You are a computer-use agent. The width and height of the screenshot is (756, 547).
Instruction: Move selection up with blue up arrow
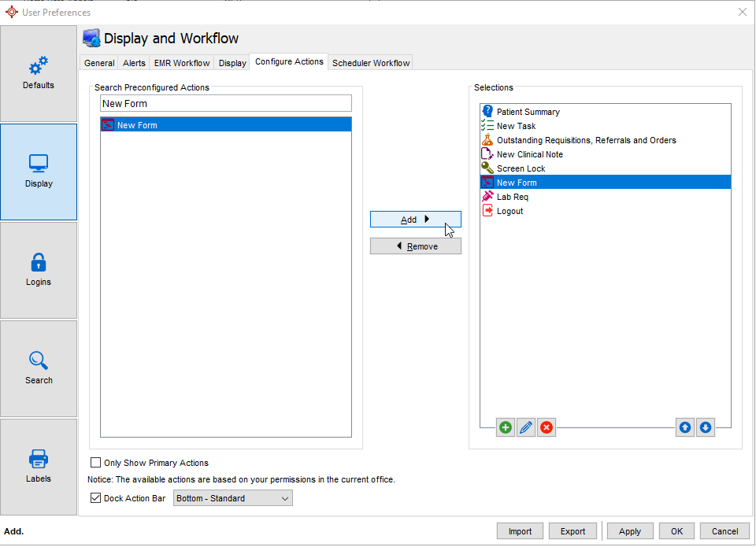tap(685, 428)
